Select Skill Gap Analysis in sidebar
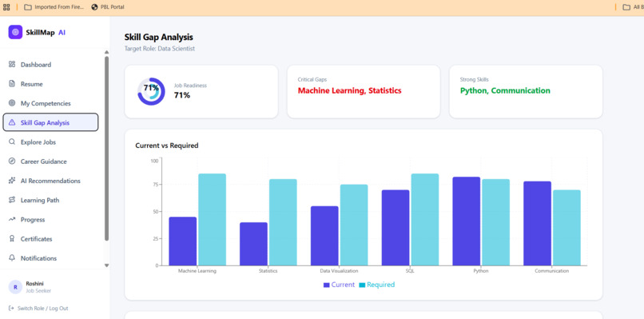This screenshot has height=319, width=644. (x=50, y=122)
